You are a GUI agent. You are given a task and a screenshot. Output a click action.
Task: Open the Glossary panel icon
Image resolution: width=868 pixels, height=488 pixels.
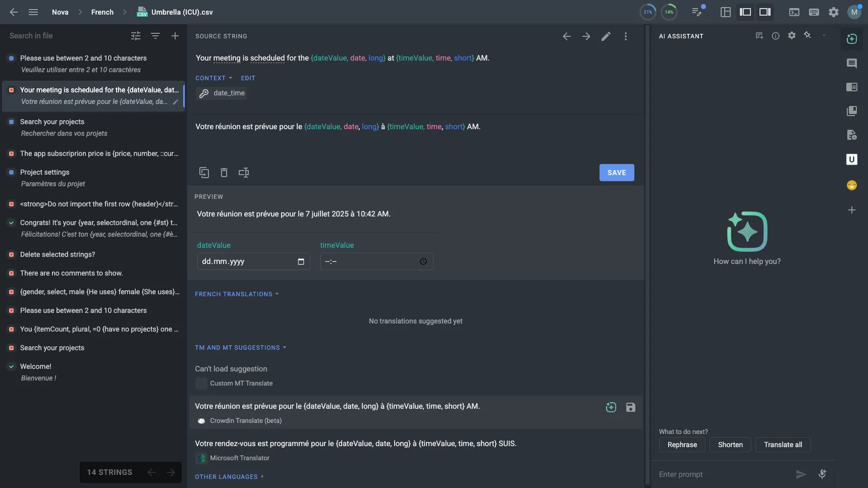[x=852, y=111]
